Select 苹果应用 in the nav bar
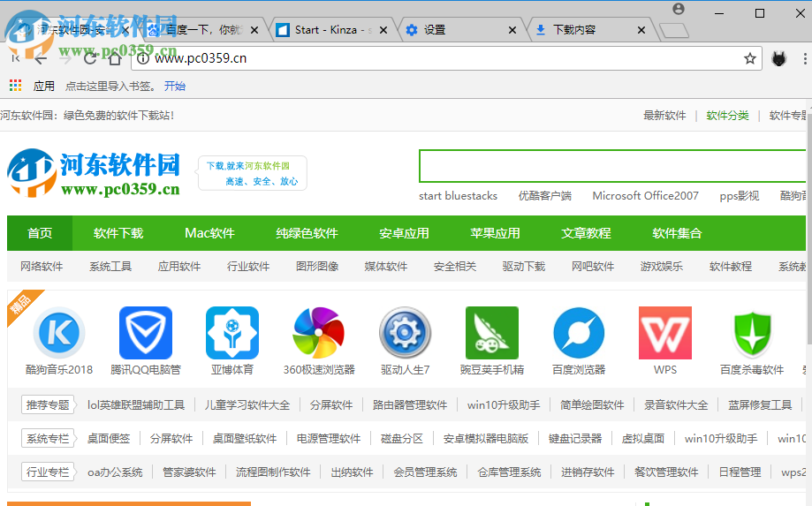This screenshot has width=812, height=506. (495, 233)
